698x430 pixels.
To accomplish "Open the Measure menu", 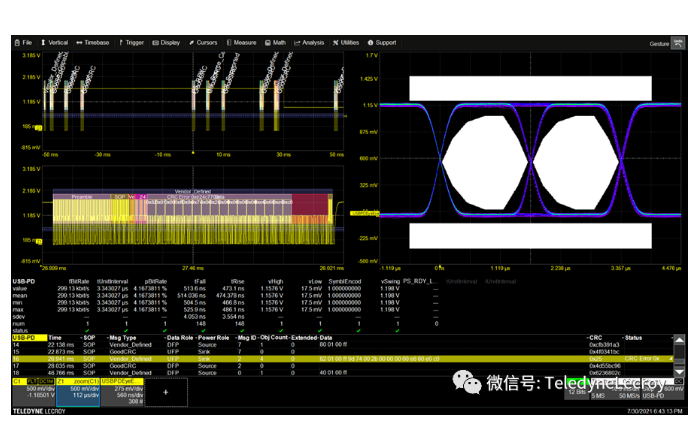I will tap(242, 43).
